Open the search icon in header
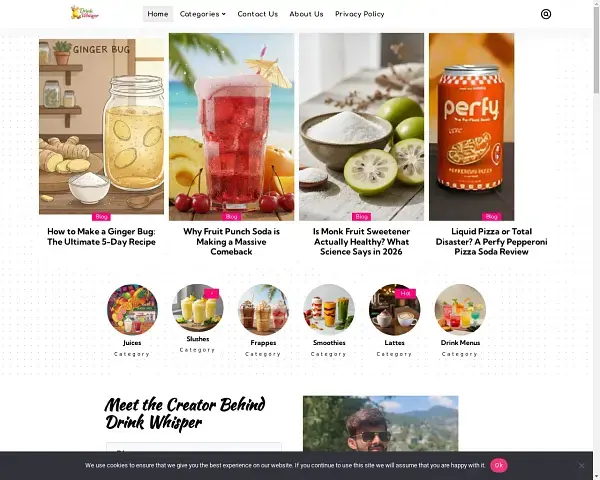 [546, 14]
